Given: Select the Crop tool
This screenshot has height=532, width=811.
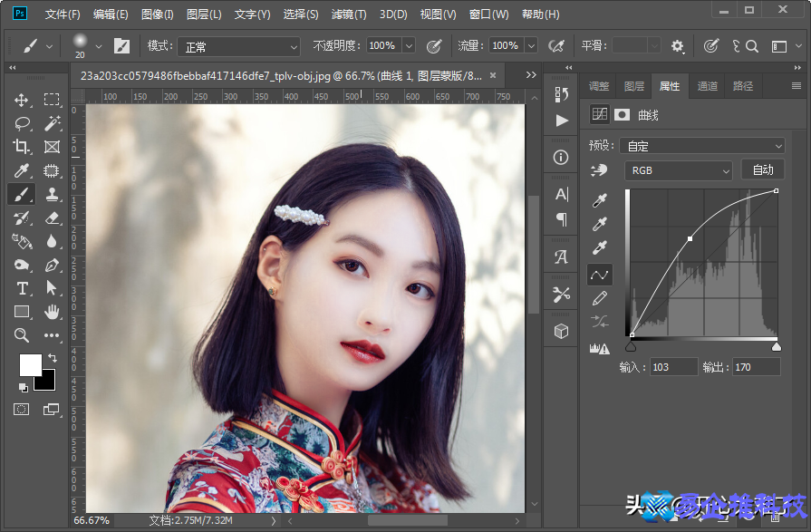Looking at the screenshot, I should (x=22, y=147).
